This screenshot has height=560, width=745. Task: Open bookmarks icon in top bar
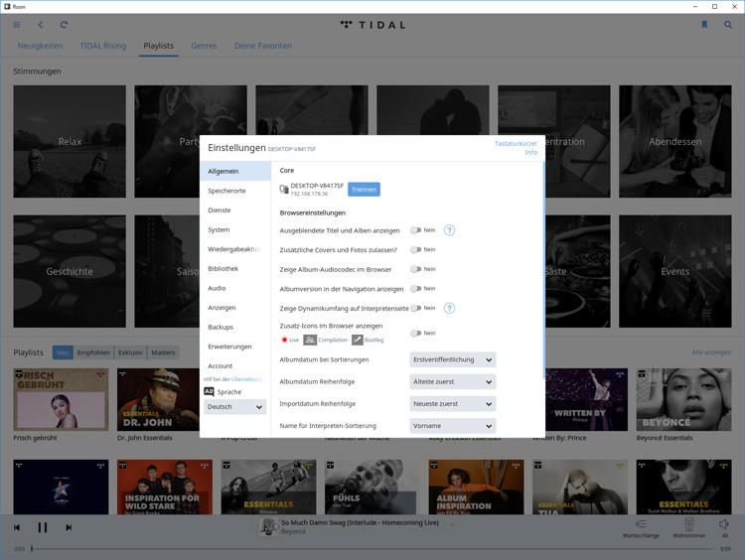704,25
